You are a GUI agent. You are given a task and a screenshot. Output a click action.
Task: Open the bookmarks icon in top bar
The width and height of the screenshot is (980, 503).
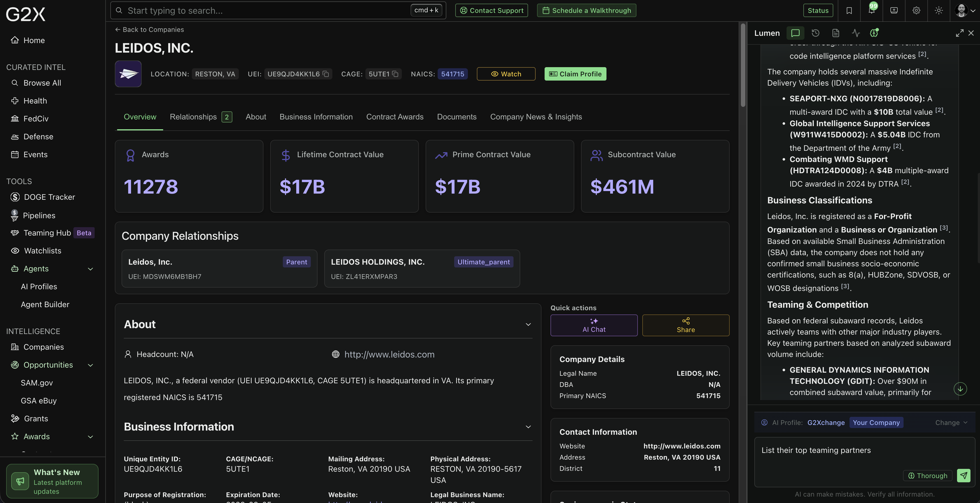click(849, 11)
